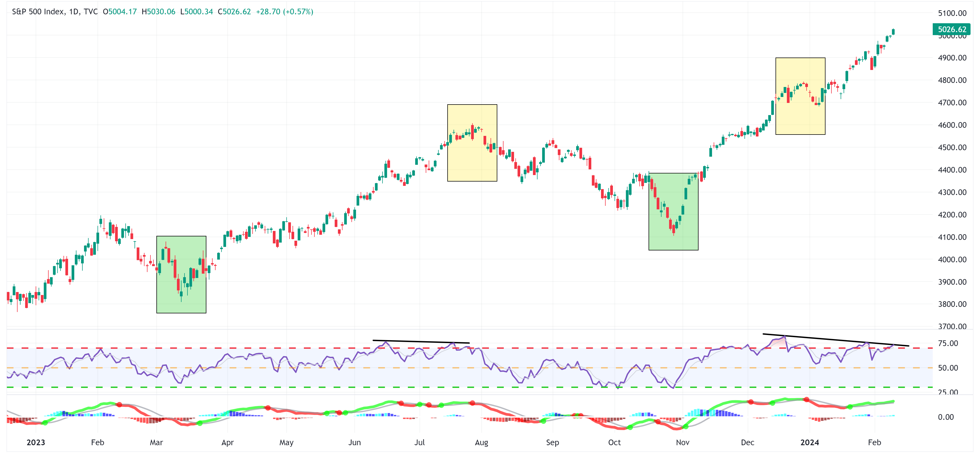Click the +28.70 (+0.57%) change text
This screenshot has height=456, width=980.
[x=284, y=12]
